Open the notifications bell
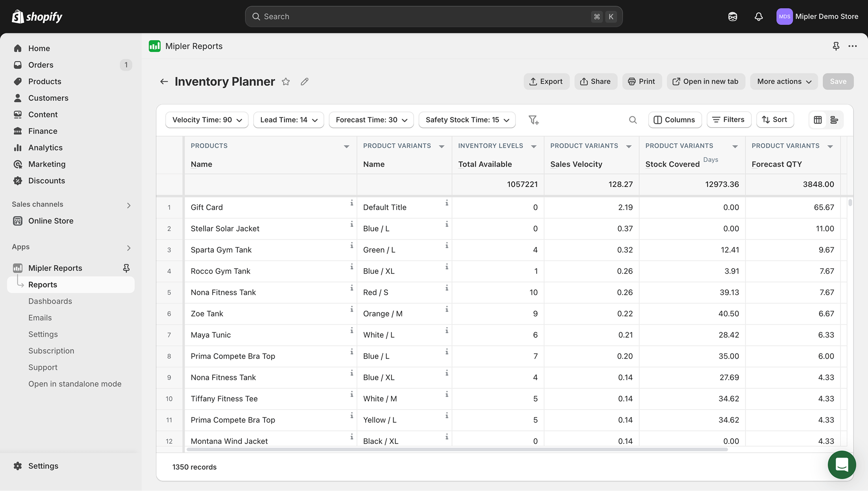 click(x=758, y=16)
